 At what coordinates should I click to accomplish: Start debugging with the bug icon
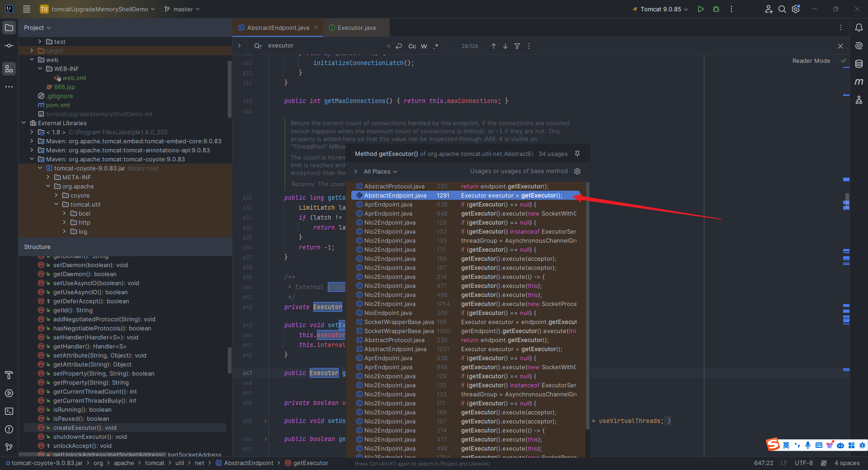(x=716, y=9)
